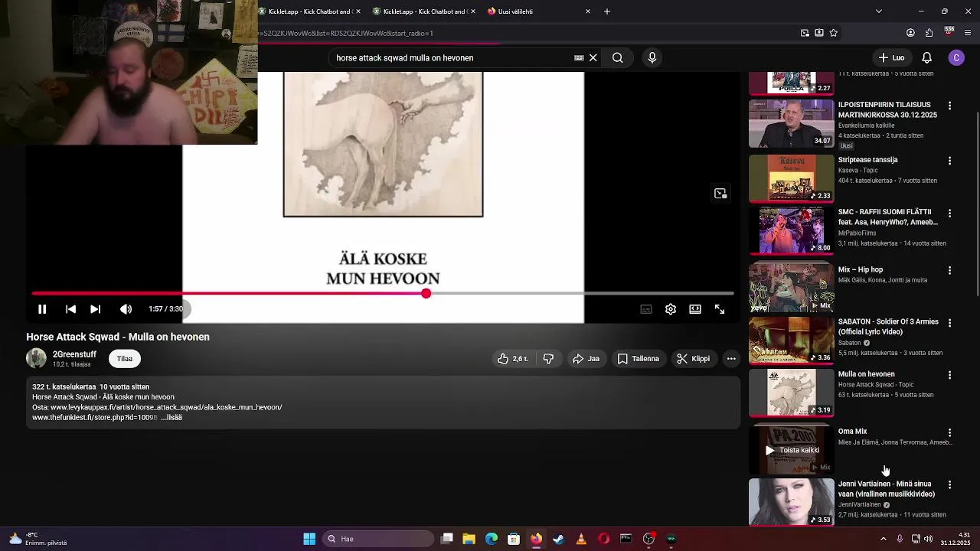980x551 pixels.
Task: Play all Oma Mix via Toista kaikki
Action: (792, 450)
